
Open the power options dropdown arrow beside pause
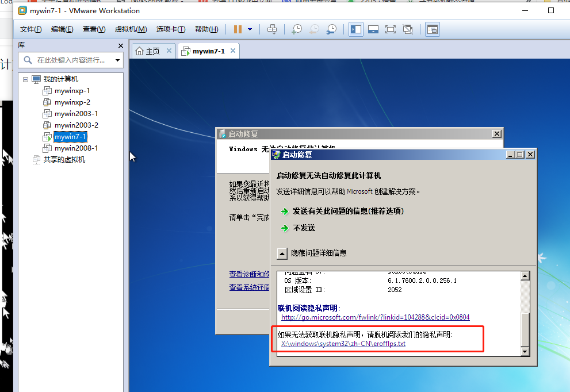[x=250, y=29]
